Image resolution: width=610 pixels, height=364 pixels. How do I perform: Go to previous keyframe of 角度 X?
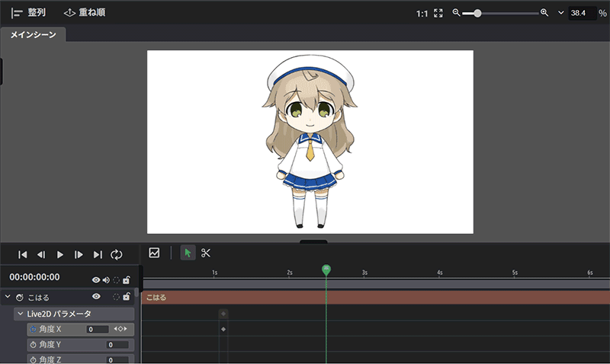pyautogui.click(x=115, y=329)
